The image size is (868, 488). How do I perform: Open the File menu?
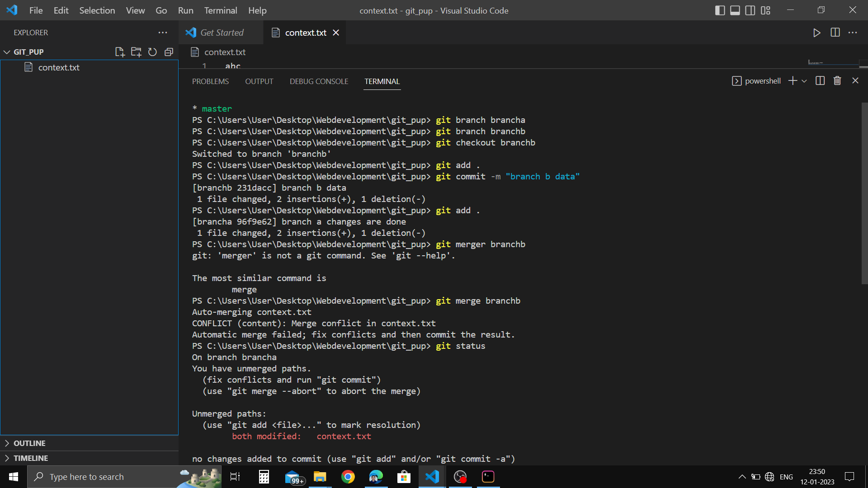click(36, 10)
